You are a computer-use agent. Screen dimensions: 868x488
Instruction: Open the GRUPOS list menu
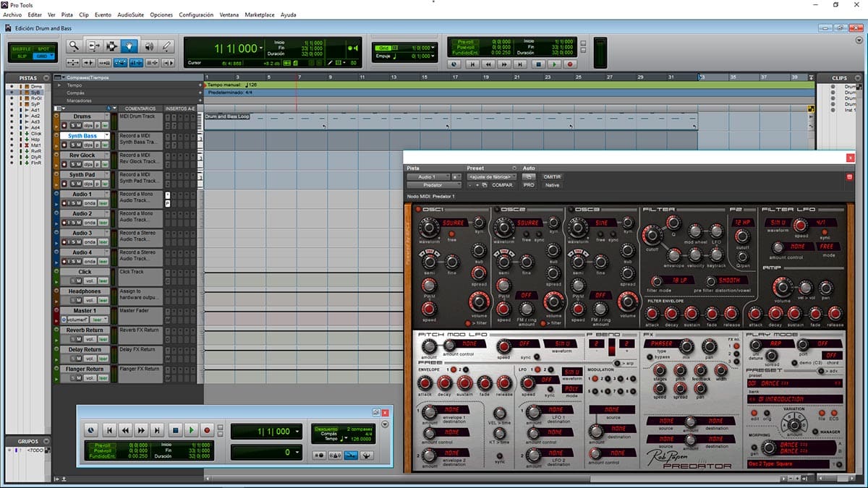[46, 441]
